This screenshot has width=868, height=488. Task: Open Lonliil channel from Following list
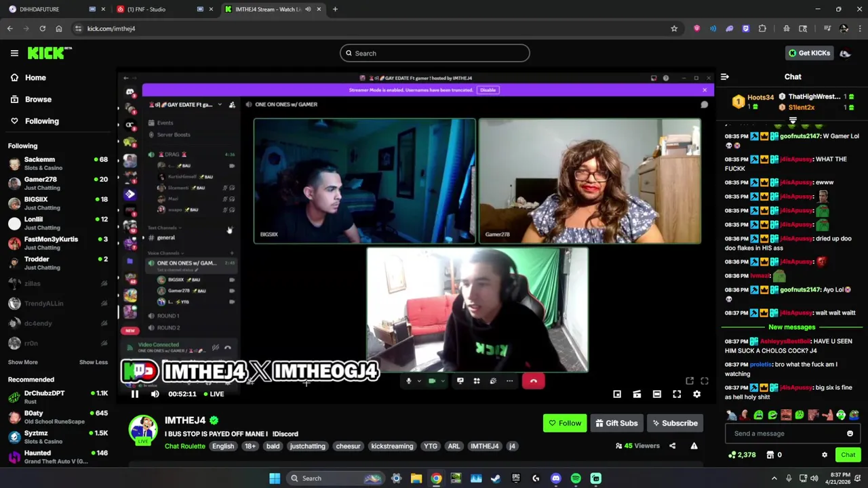click(58, 223)
